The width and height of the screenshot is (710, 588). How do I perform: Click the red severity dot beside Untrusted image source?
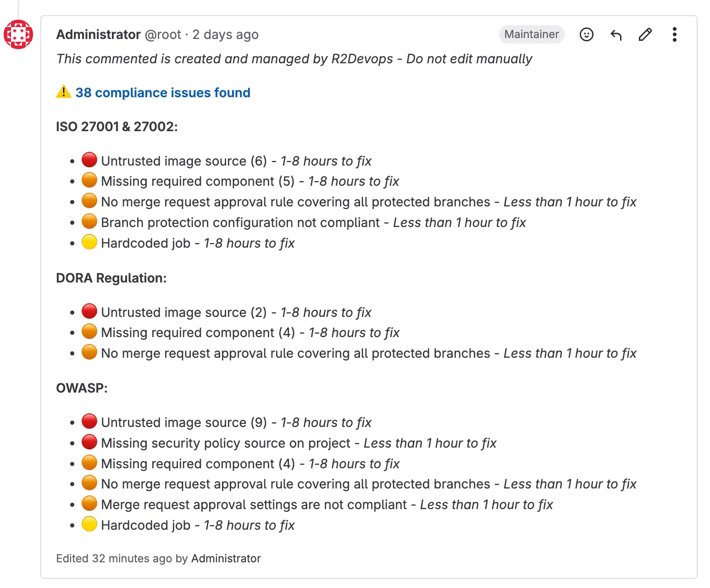pyautogui.click(x=90, y=160)
